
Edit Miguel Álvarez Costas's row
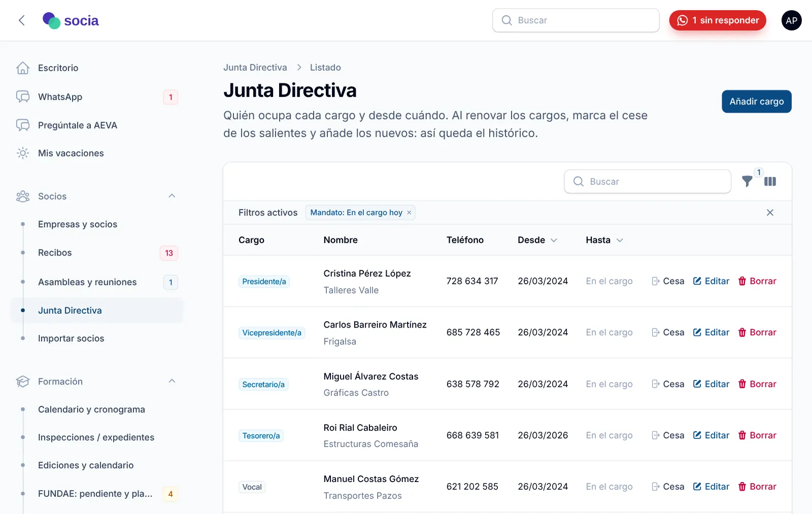pos(711,384)
